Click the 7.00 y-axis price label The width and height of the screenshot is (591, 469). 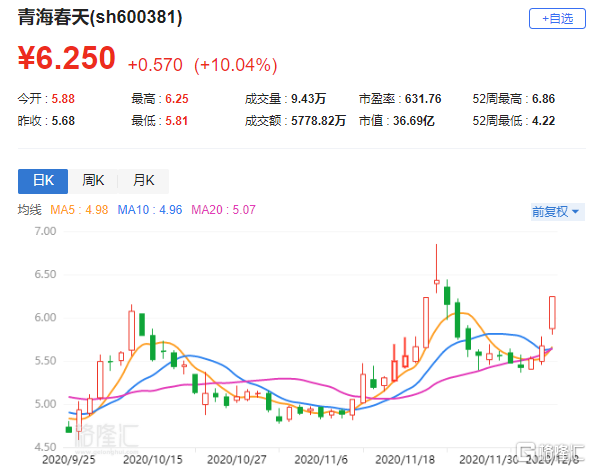coord(45,231)
